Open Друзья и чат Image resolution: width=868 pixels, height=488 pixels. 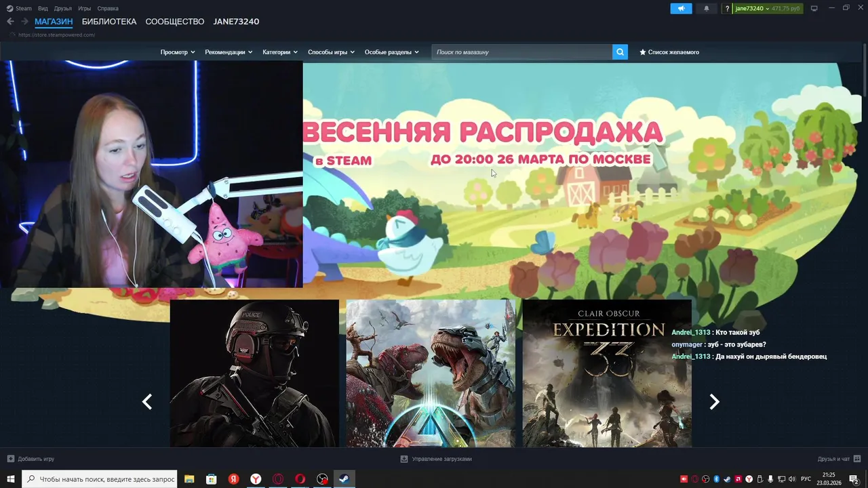tap(839, 459)
